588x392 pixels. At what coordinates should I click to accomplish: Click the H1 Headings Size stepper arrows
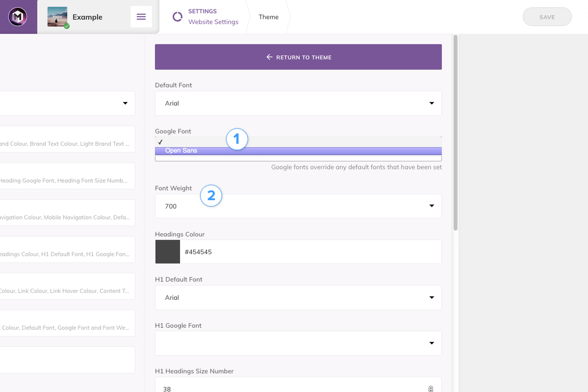(x=431, y=389)
